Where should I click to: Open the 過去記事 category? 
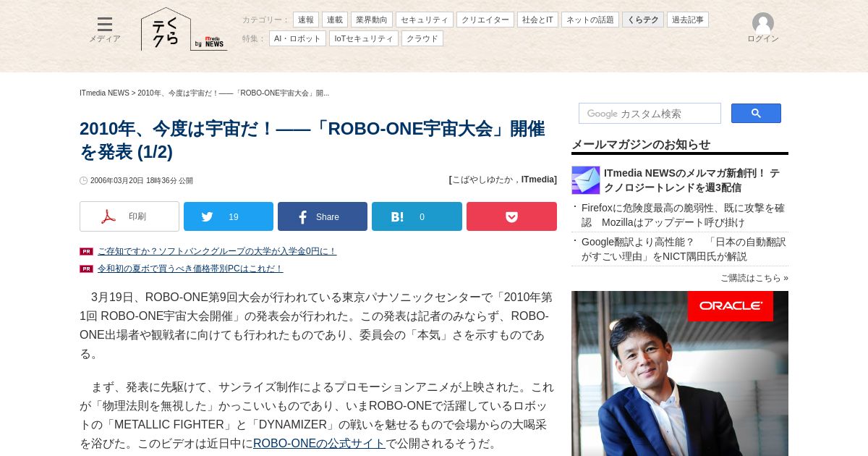click(x=688, y=20)
